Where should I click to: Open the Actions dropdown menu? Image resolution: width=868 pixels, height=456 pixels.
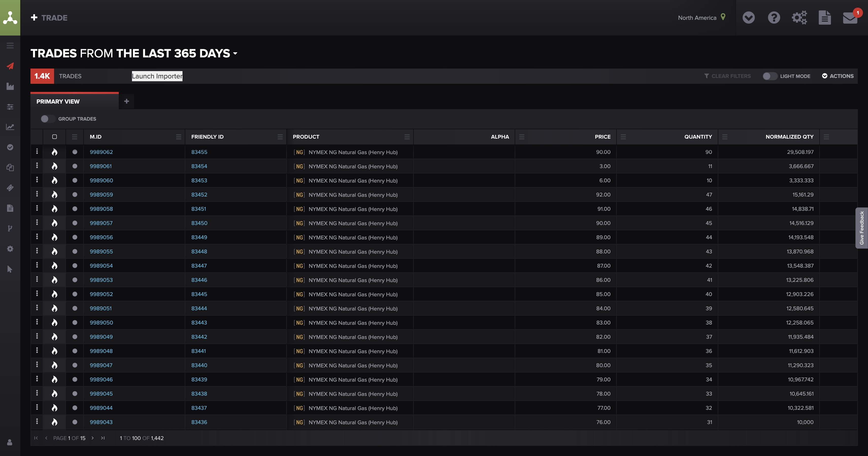pyautogui.click(x=838, y=76)
